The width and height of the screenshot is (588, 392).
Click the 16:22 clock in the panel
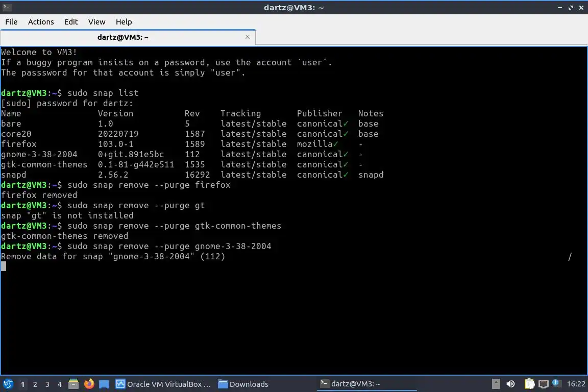point(576,384)
